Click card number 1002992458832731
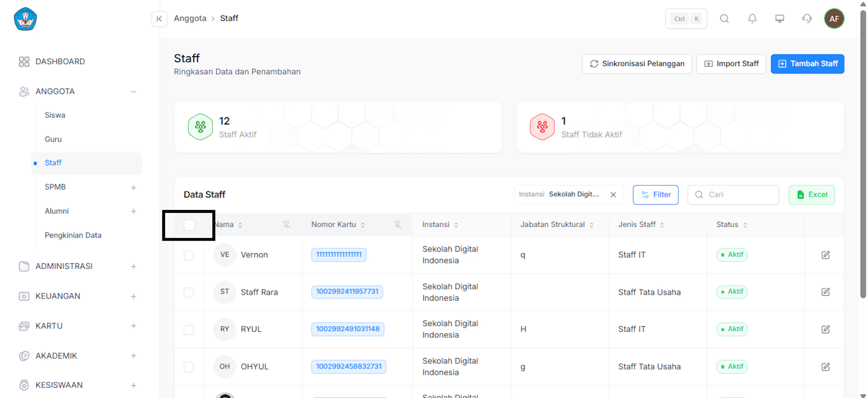The width and height of the screenshot is (868, 398). pos(349,366)
